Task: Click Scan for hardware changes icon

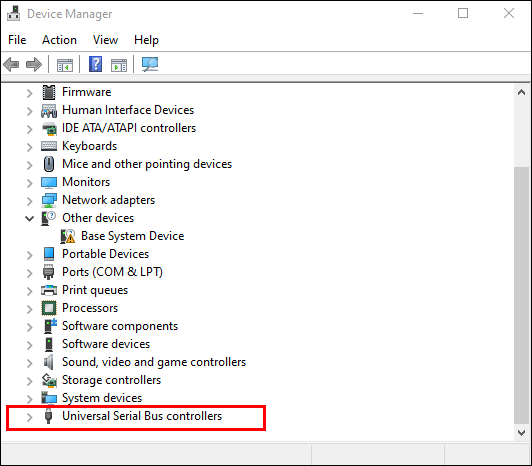Action: (x=150, y=64)
